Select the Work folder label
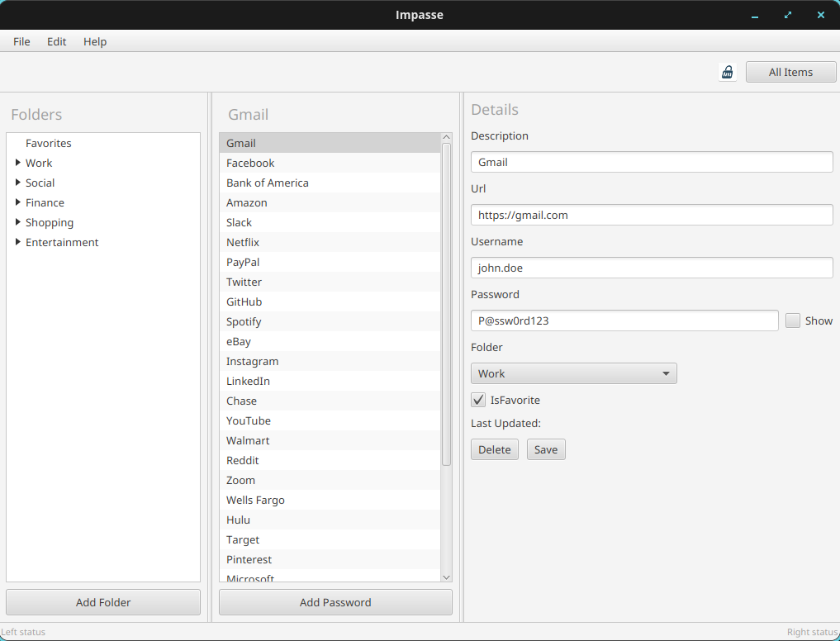 [39, 163]
